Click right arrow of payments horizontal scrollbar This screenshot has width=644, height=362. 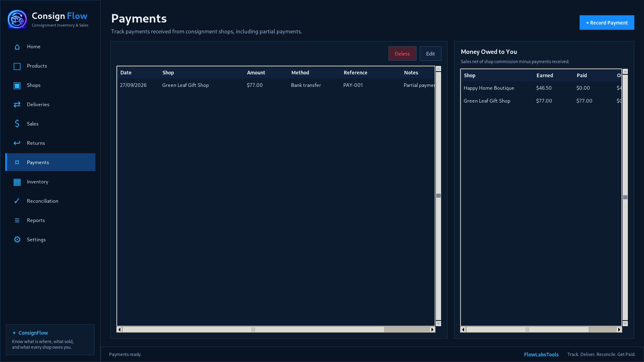(432, 329)
